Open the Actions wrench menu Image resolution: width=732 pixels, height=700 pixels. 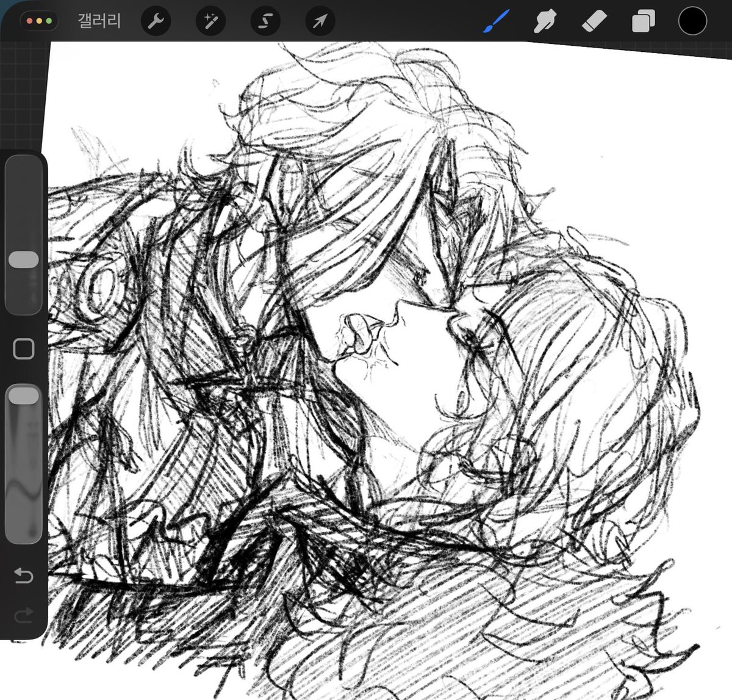click(156, 22)
